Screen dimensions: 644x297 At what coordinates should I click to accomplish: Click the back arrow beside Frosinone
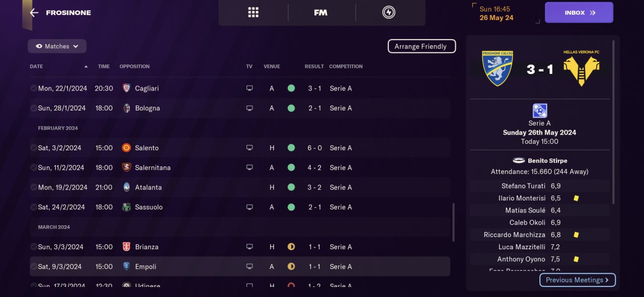[x=34, y=13]
